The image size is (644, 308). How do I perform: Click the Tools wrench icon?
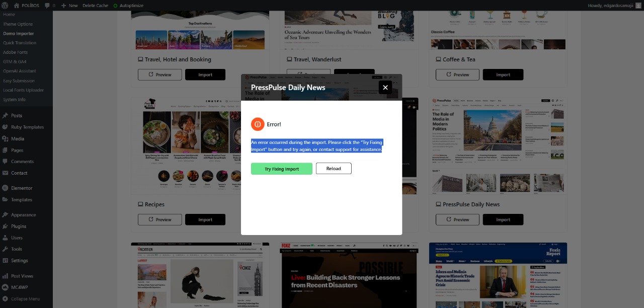tap(5, 249)
